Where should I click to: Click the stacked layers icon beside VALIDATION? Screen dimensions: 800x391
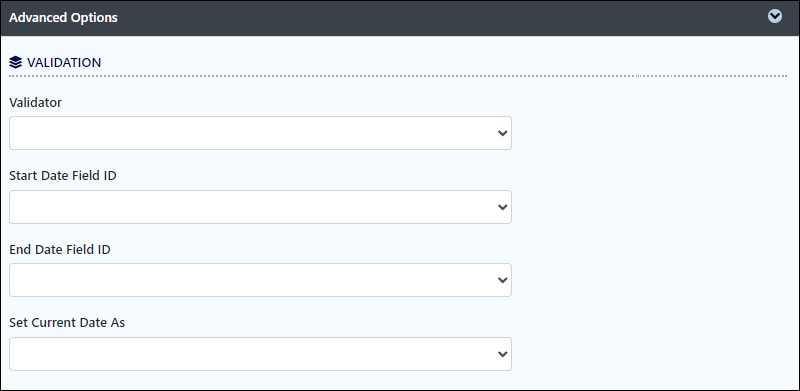pyautogui.click(x=15, y=63)
